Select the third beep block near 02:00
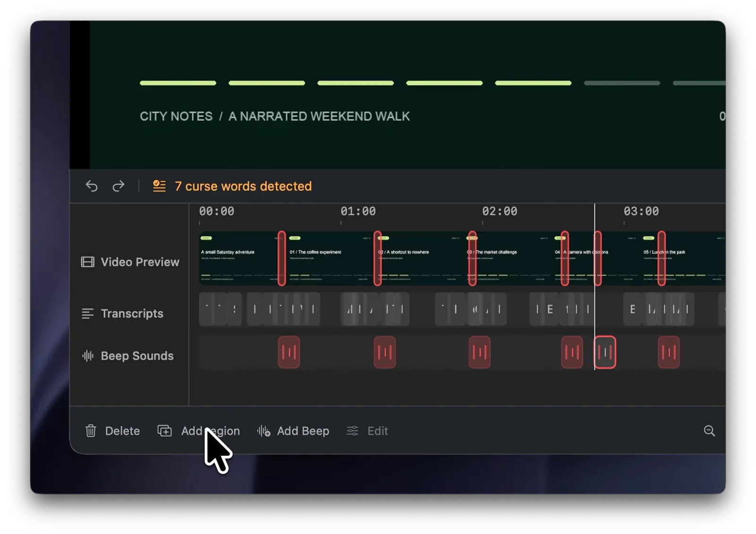This screenshot has height=534, width=756. pos(479,352)
